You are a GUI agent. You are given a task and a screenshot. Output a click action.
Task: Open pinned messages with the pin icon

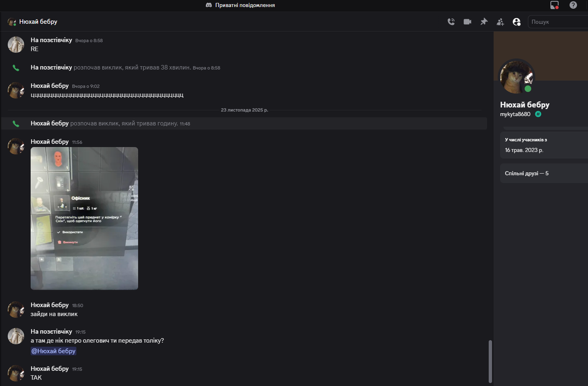coord(484,22)
